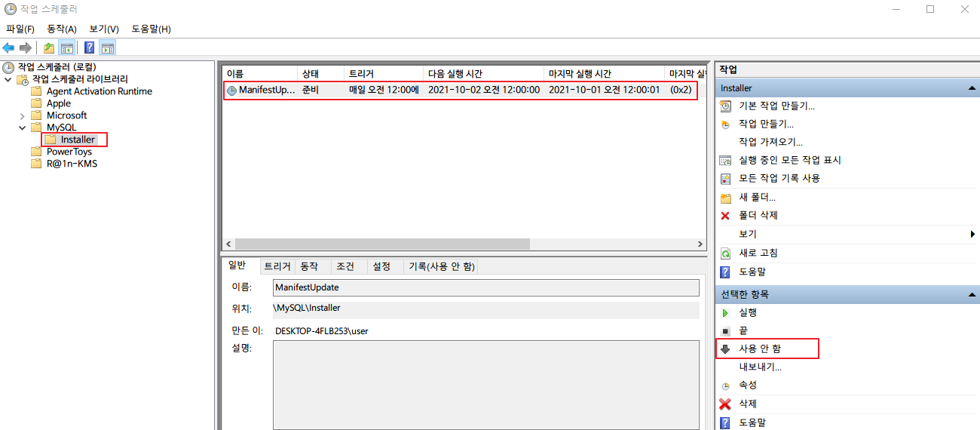Sort by the 트리거 column header
Screen dimensions: 980x430
tap(383, 74)
